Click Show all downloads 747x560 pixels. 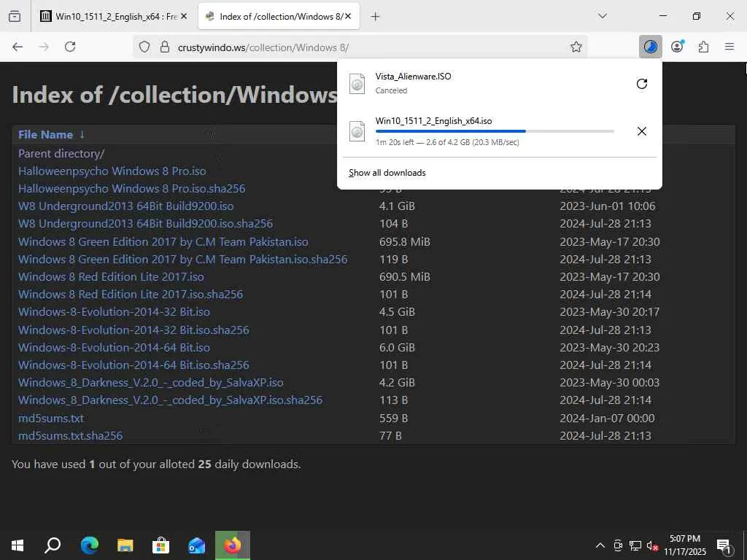(387, 173)
